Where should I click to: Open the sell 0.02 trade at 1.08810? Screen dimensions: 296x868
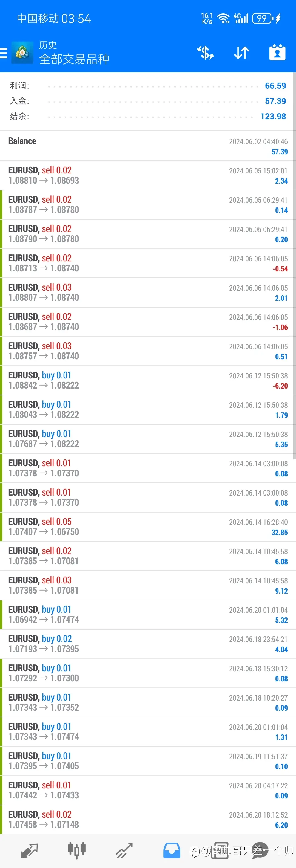click(148, 176)
